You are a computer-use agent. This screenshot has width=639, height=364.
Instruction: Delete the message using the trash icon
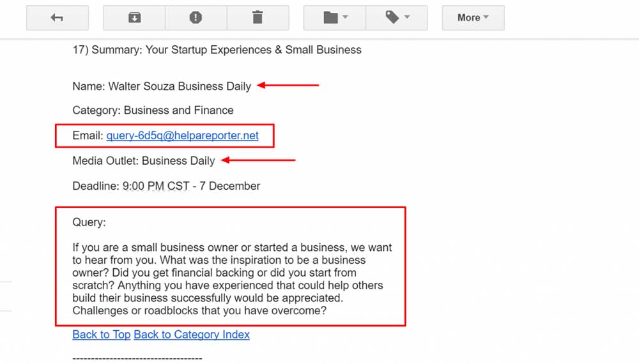pyautogui.click(x=258, y=18)
